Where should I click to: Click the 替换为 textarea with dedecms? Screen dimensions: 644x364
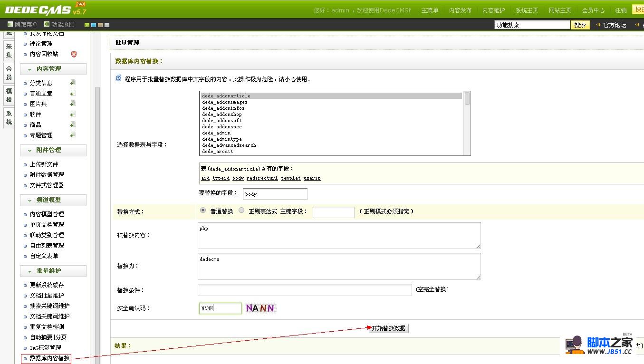[339, 266]
